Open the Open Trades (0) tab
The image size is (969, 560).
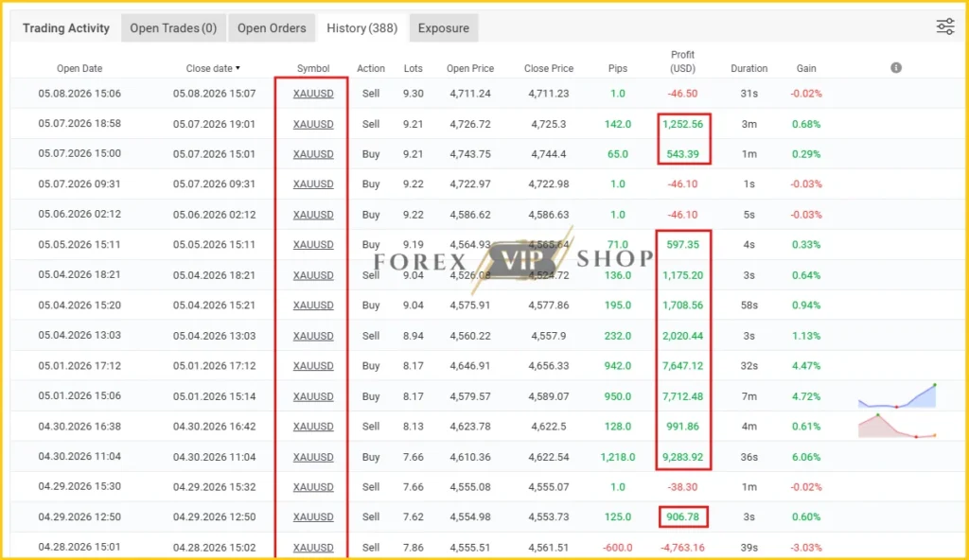click(173, 27)
